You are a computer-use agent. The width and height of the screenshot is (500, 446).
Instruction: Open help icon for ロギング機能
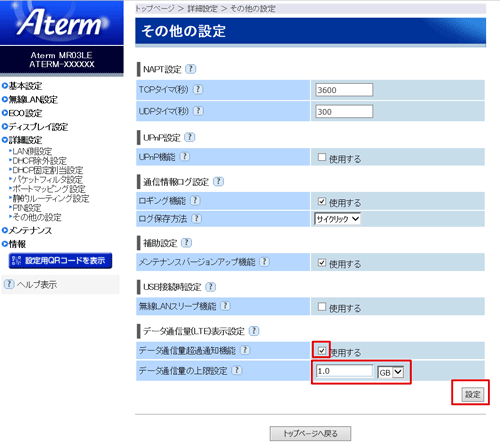(195, 200)
